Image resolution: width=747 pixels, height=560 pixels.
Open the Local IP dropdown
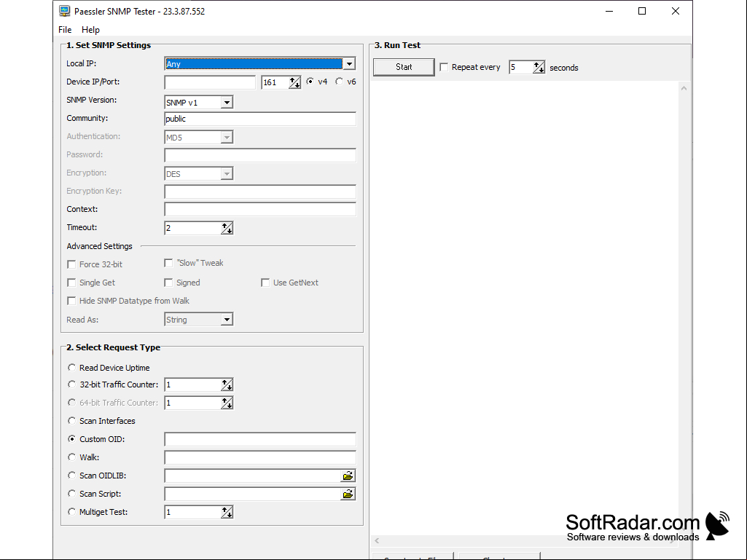pos(349,64)
